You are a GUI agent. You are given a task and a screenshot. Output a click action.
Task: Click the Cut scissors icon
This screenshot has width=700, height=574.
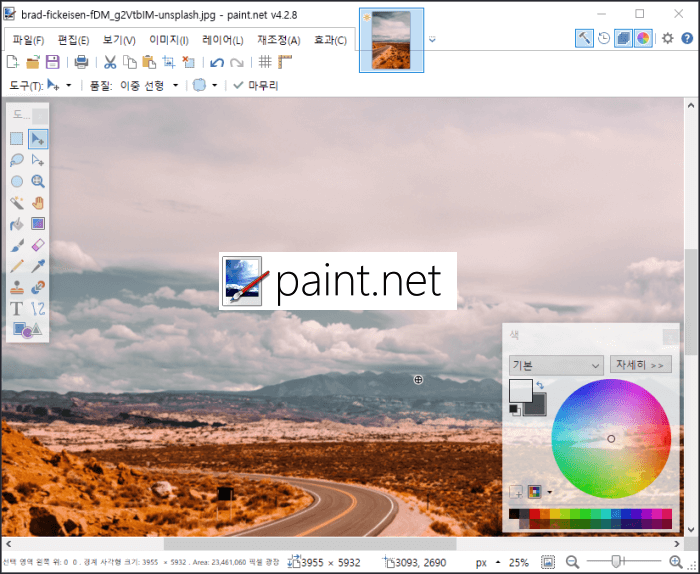coord(110,62)
